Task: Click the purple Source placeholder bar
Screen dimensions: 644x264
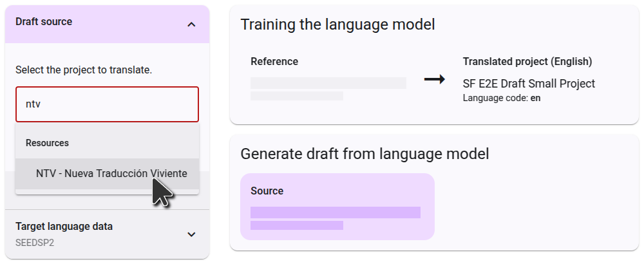Action: click(x=336, y=212)
